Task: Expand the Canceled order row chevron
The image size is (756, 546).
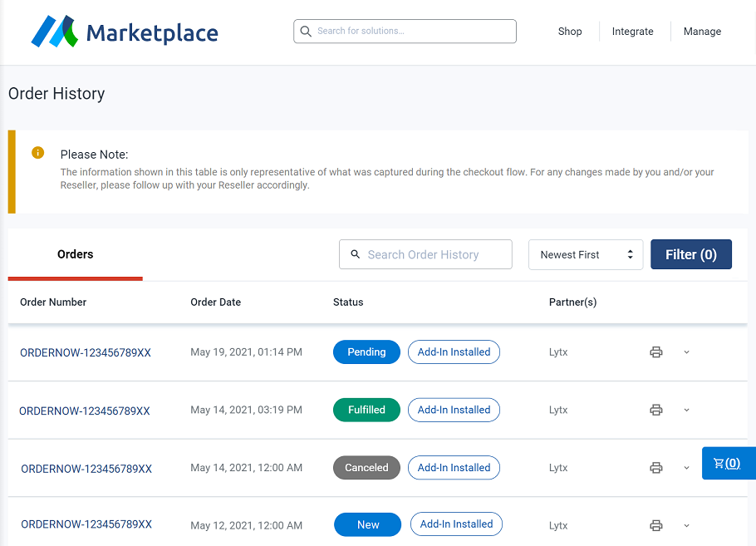Action: [686, 468]
